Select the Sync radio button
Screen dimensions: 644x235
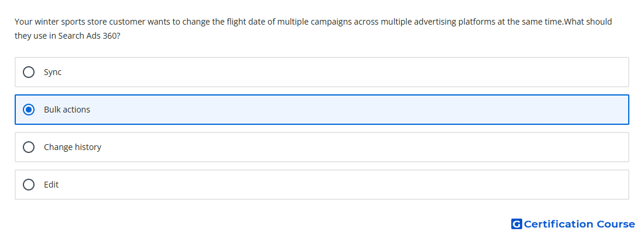pyautogui.click(x=29, y=72)
